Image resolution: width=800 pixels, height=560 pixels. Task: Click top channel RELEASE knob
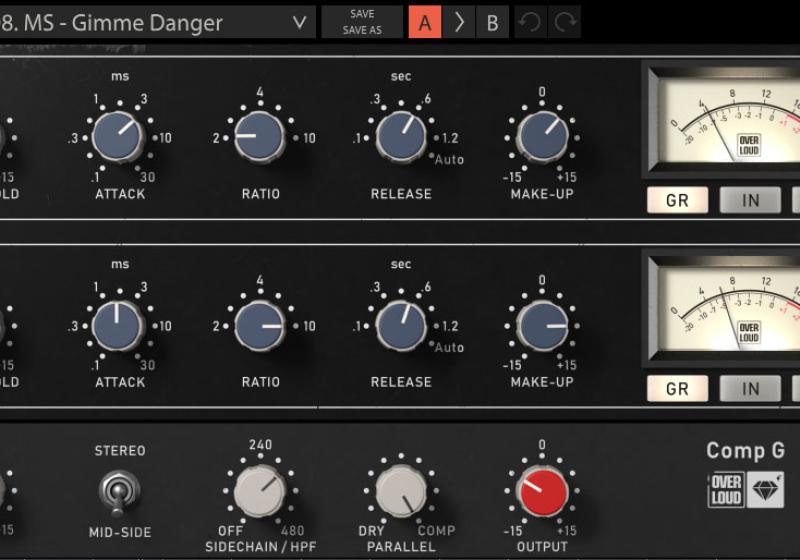coord(401,137)
